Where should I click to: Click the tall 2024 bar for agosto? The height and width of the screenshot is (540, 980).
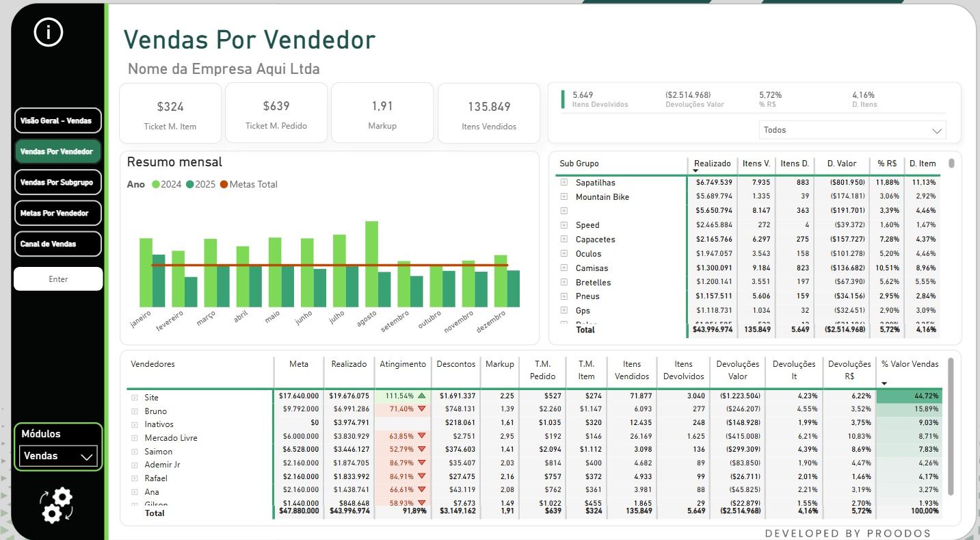[x=371, y=264]
